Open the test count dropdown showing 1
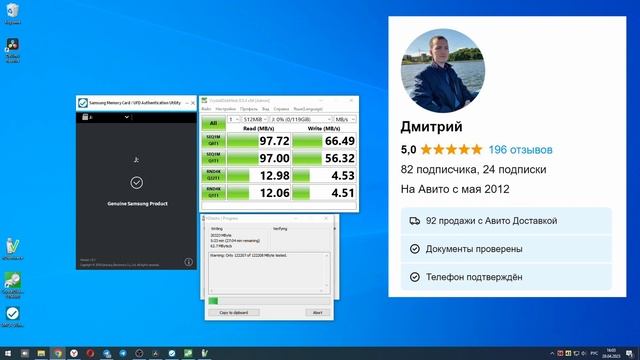Viewport: 640px width, 360px height. point(233,119)
